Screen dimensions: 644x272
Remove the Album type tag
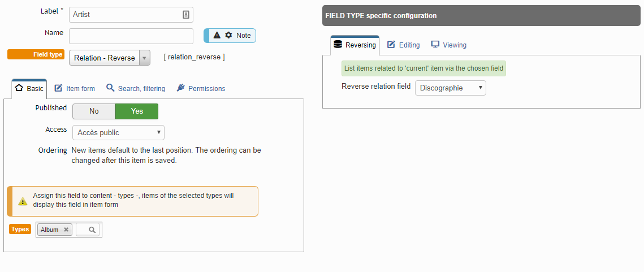[x=66, y=230]
